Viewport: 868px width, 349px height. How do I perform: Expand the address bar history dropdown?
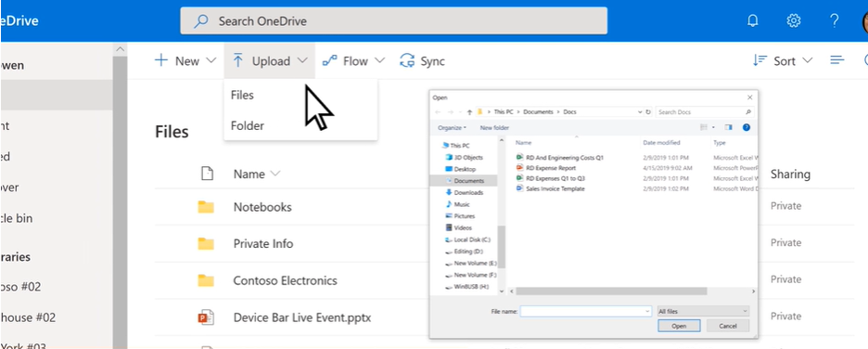tap(640, 112)
